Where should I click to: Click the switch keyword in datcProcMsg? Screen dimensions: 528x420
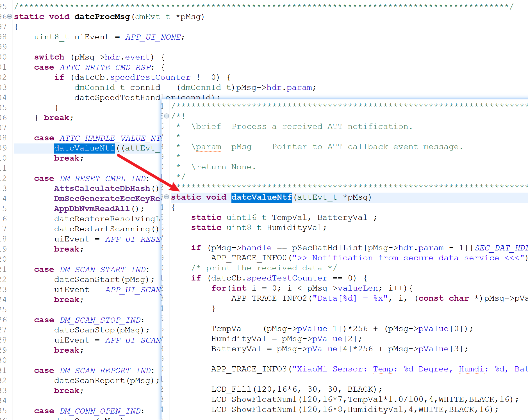point(49,57)
